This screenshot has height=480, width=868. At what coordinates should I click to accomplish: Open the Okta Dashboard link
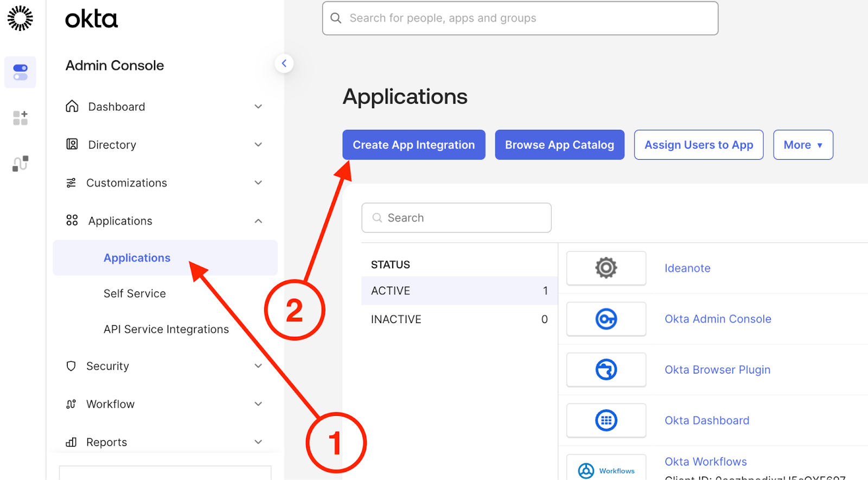coord(707,420)
